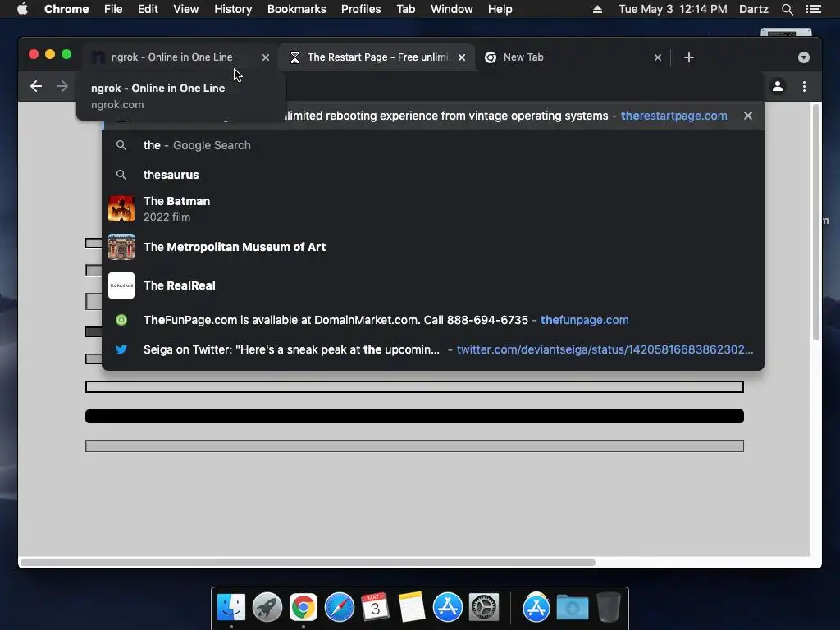Open the tab search dropdown arrow

pyautogui.click(x=804, y=57)
